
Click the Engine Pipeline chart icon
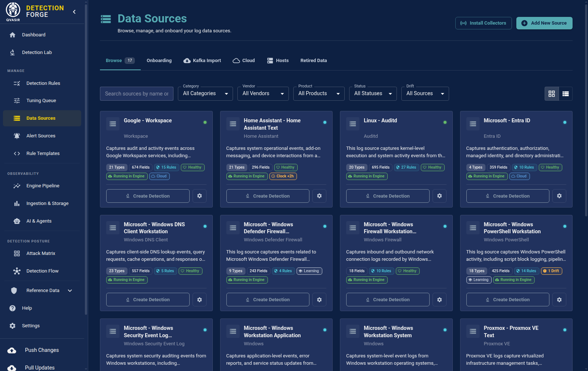[x=17, y=186]
